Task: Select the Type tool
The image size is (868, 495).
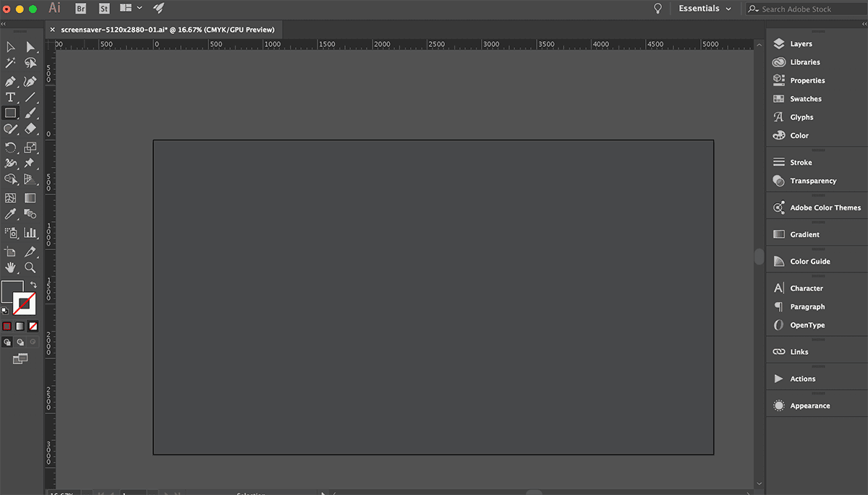Action: pyautogui.click(x=10, y=98)
